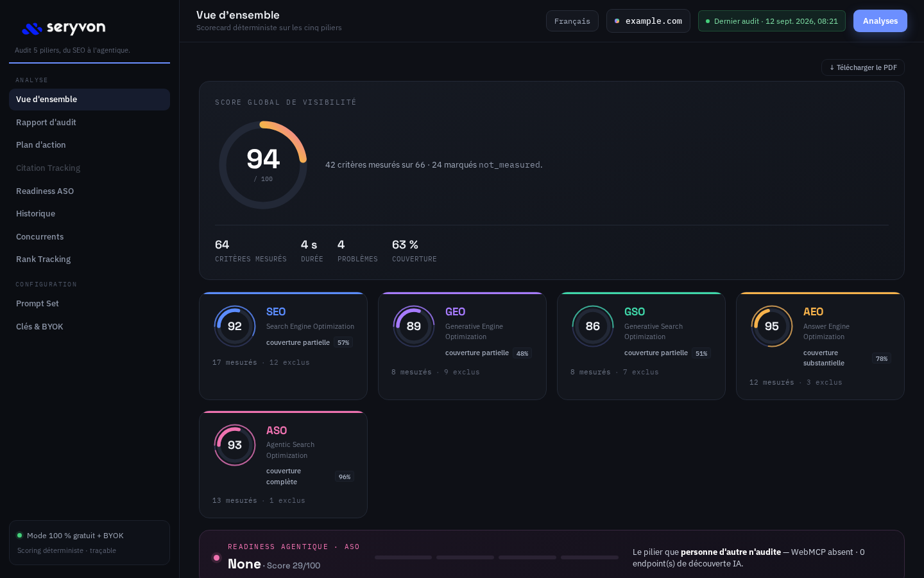Open the example.com domain selector

tap(648, 21)
